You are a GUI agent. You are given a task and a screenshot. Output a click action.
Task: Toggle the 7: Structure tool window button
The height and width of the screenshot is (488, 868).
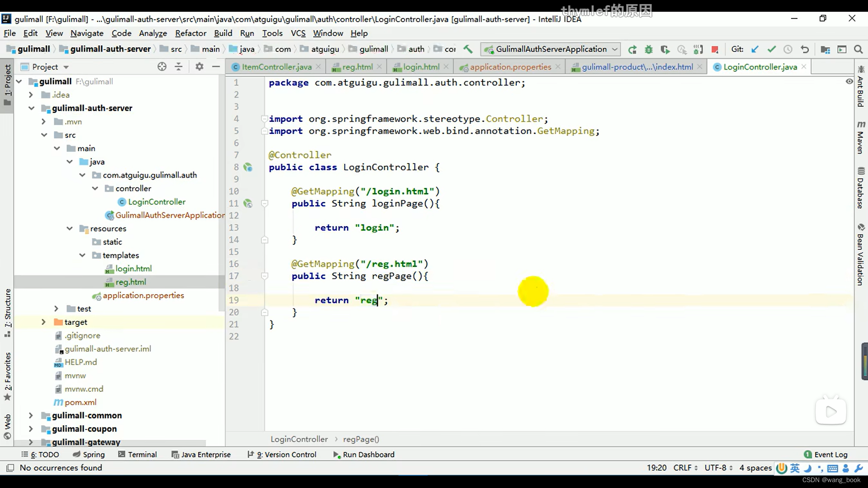[x=7, y=313]
